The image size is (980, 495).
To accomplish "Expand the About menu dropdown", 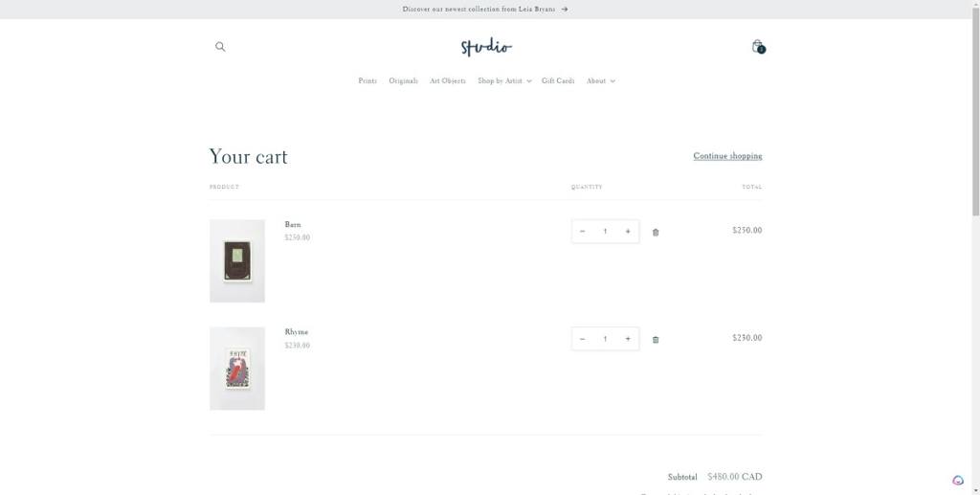I will pyautogui.click(x=601, y=80).
